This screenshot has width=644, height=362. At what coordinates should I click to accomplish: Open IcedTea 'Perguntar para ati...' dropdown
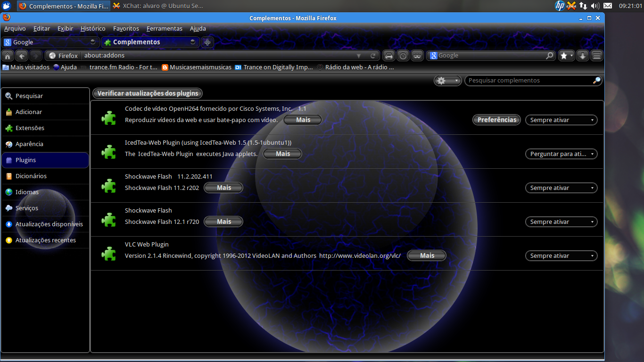pos(561,154)
